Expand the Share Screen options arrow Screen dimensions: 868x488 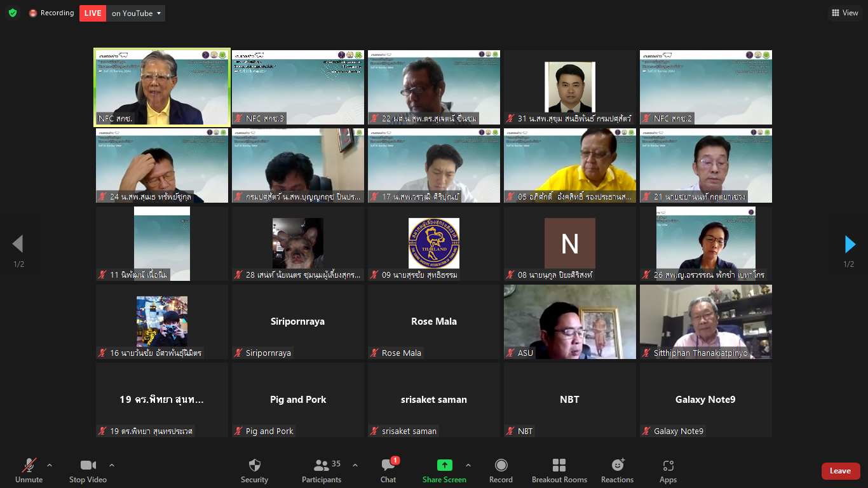pyautogui.click(x=468, y=465)
